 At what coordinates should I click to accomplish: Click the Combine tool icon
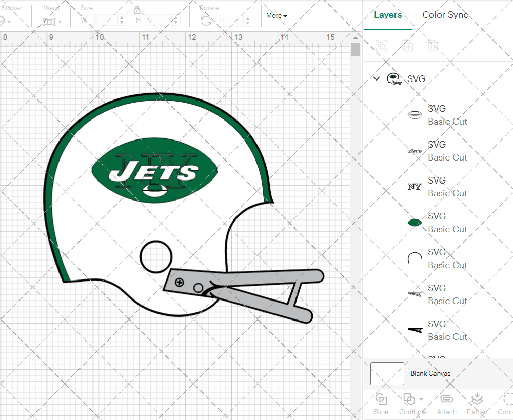[x=409, y=399]
